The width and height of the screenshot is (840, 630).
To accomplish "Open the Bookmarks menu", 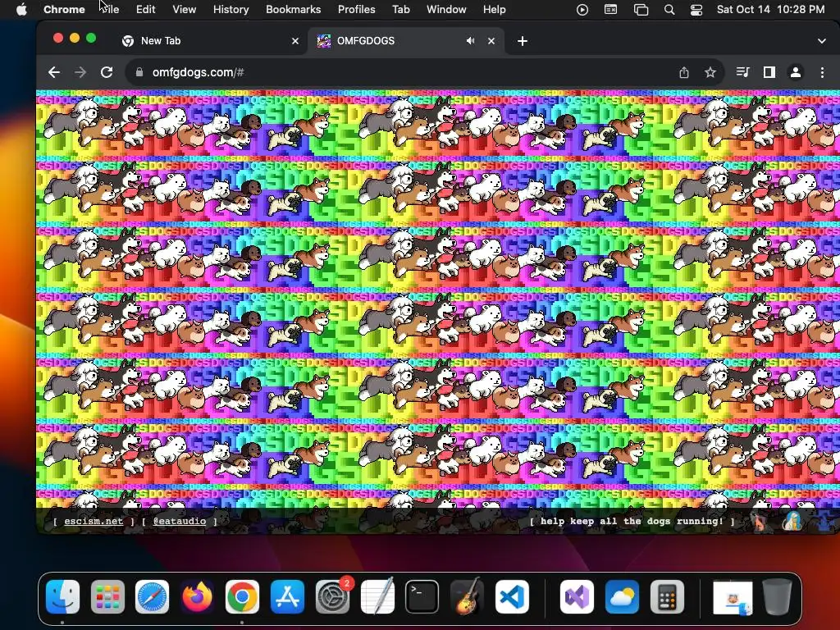I will click(293, 9).
